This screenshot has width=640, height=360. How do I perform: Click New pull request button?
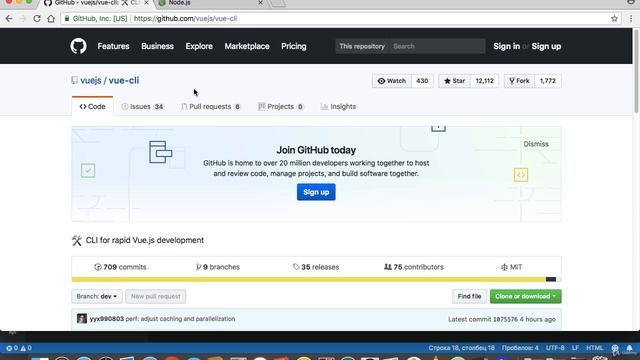[x=156, y=296]
